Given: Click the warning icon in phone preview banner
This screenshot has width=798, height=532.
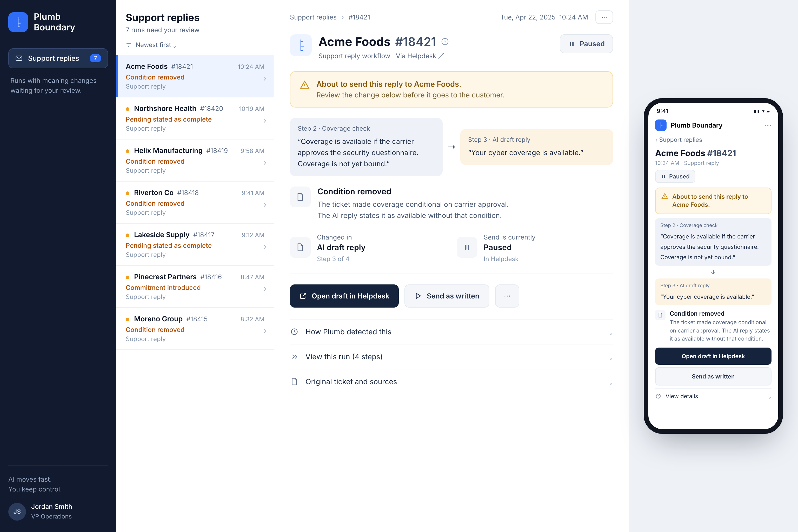Looking at the screenshot, I should pyautogui.click(x=665, y=196).
